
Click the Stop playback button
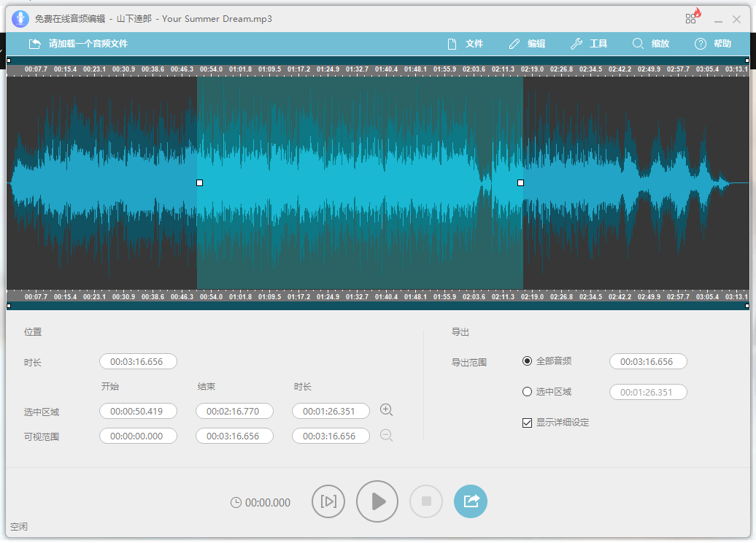(x=426, y=501)
